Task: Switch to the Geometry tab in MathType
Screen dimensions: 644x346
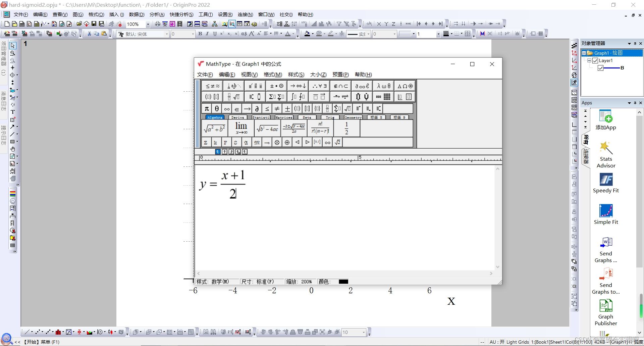Action: (353, 117)
